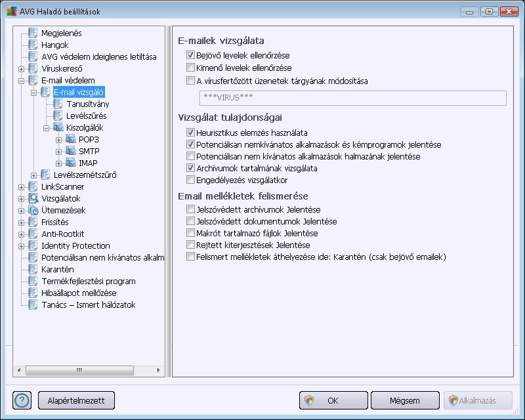This screenshot has height=420, width=525.
Task: Click the ***VIRUS*** subject text field
Action: coord(353,98)
